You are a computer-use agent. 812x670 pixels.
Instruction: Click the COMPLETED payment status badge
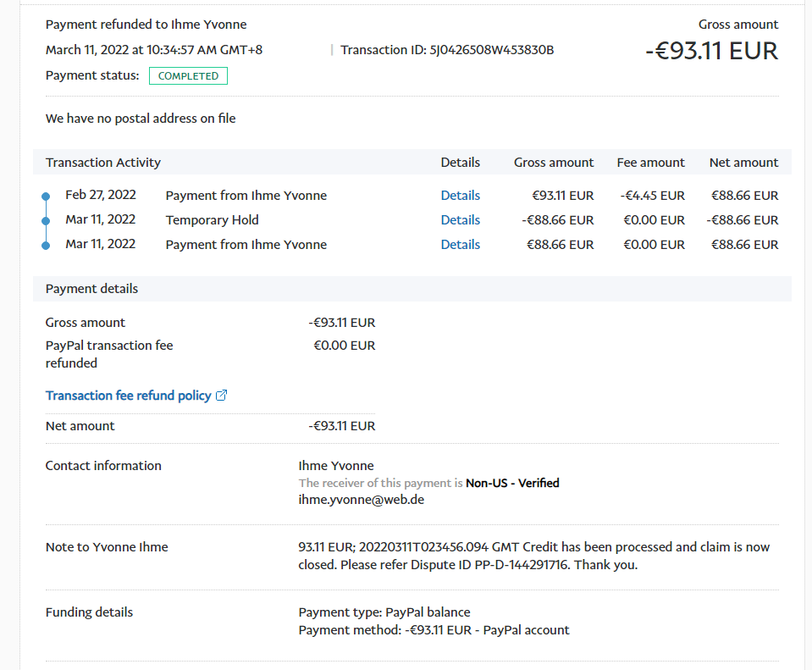[188, 76]
